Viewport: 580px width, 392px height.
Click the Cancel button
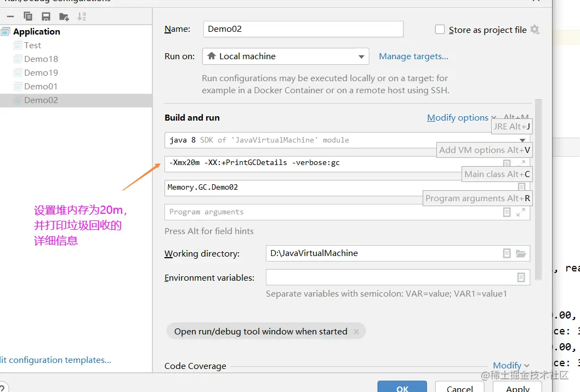point(460,387)
